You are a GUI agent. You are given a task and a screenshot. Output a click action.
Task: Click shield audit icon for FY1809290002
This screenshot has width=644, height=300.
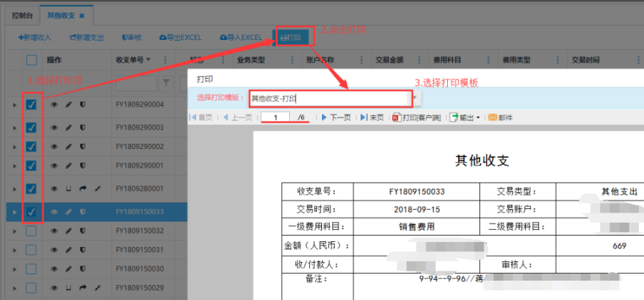pyautogui.click(x=83, y=147)
